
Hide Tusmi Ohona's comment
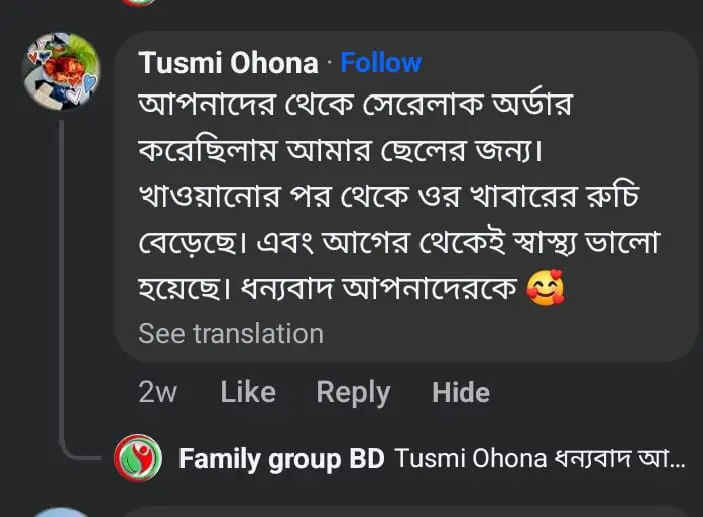(461, 392)
